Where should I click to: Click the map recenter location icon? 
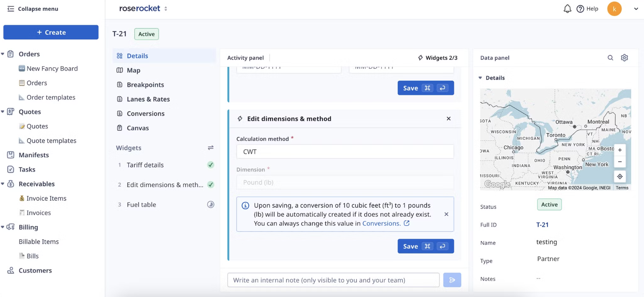point(620,177)
